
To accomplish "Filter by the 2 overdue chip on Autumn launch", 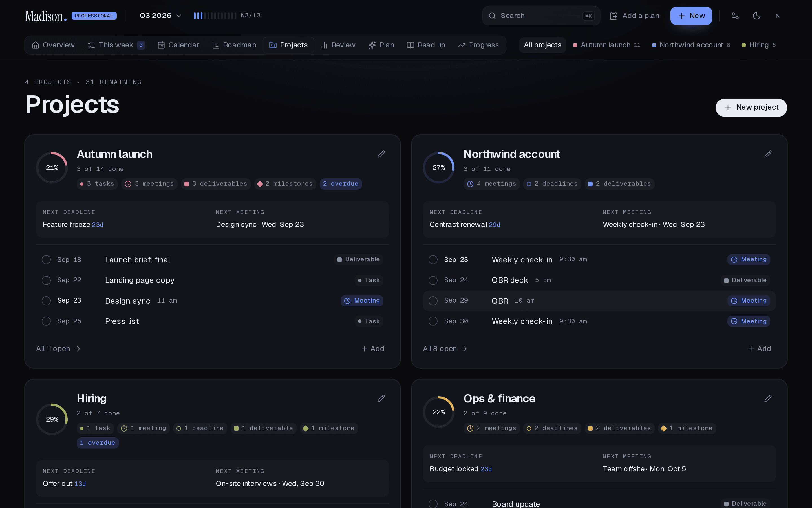I will pos(341,184).
